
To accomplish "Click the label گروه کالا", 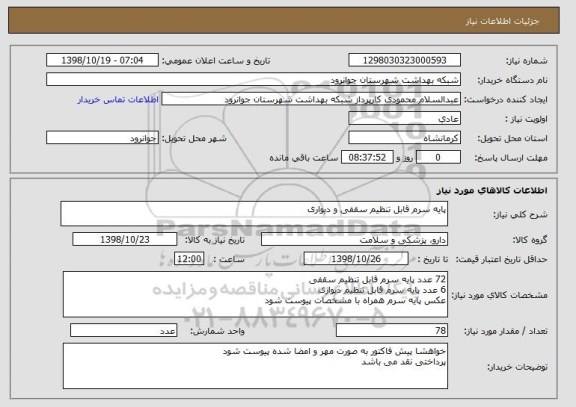I will (x=530, y=240).
